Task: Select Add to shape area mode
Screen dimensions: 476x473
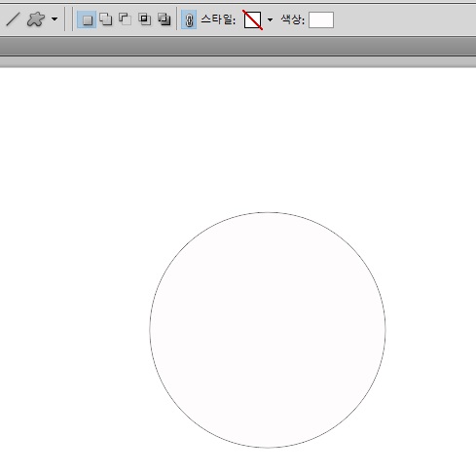Action: 106,19
